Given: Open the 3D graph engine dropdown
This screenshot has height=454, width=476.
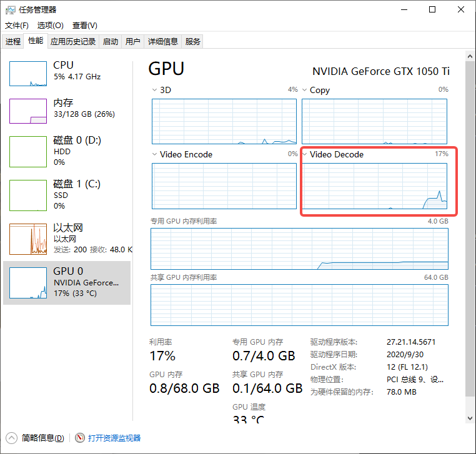Looking at the screenshot, I should pyautogui.click(x=156, y=90).
